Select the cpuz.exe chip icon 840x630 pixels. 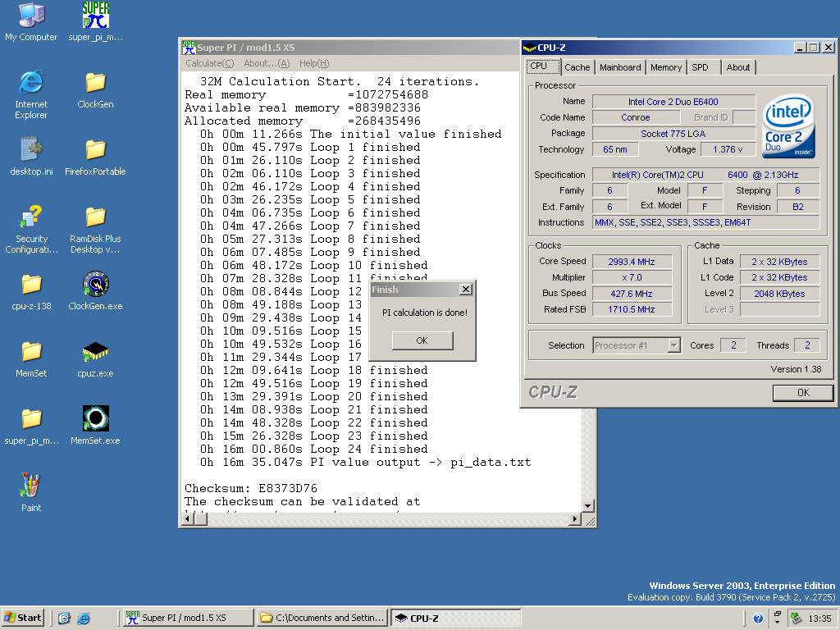pos(95,358)
